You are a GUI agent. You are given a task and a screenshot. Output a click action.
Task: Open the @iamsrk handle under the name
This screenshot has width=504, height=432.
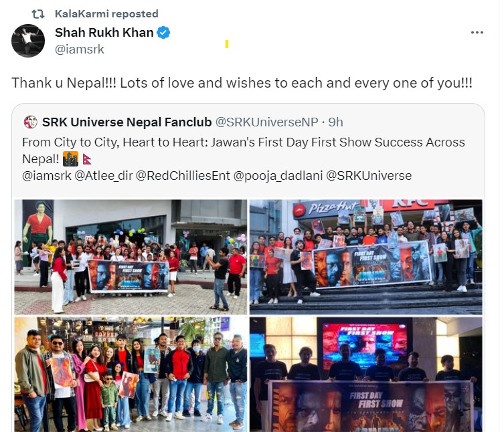(80, 49)
